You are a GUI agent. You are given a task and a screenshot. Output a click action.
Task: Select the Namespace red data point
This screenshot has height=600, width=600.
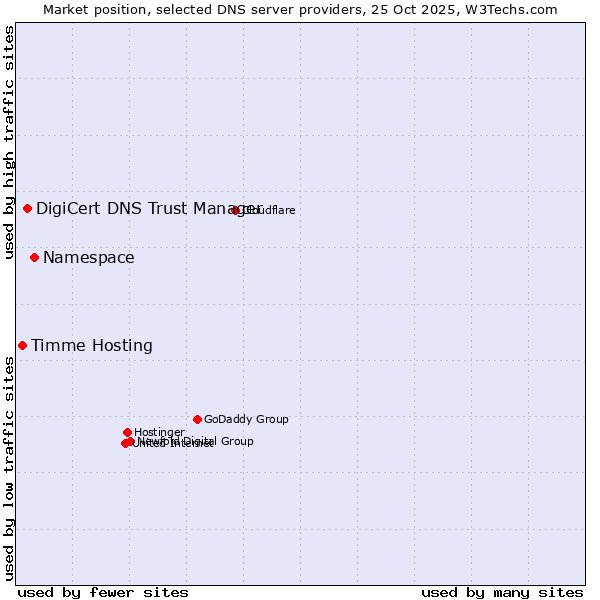tap(34, 257)
